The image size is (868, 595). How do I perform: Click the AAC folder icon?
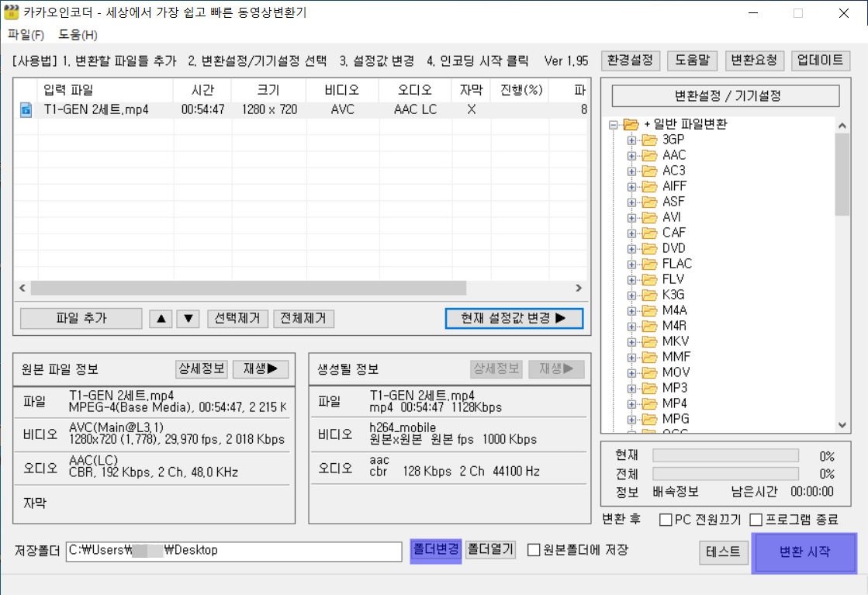point(649,155)
